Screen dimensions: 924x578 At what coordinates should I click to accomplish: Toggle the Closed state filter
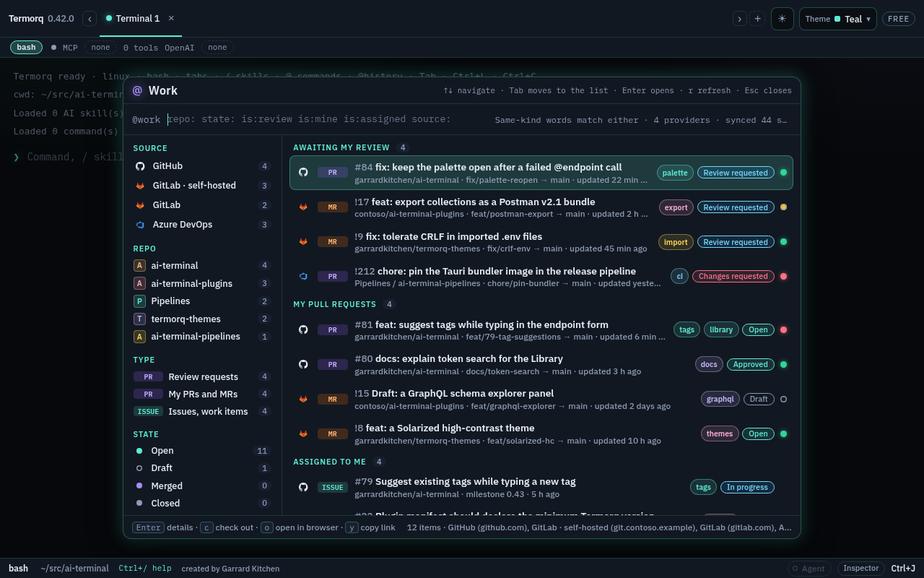click(x=202, y=504)
